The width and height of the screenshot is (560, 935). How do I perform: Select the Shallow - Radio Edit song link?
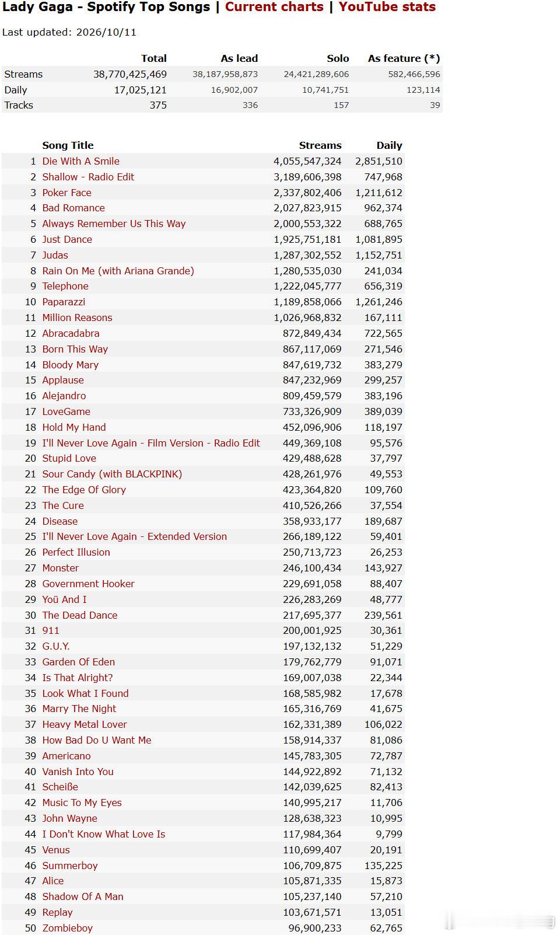(88, 177)
